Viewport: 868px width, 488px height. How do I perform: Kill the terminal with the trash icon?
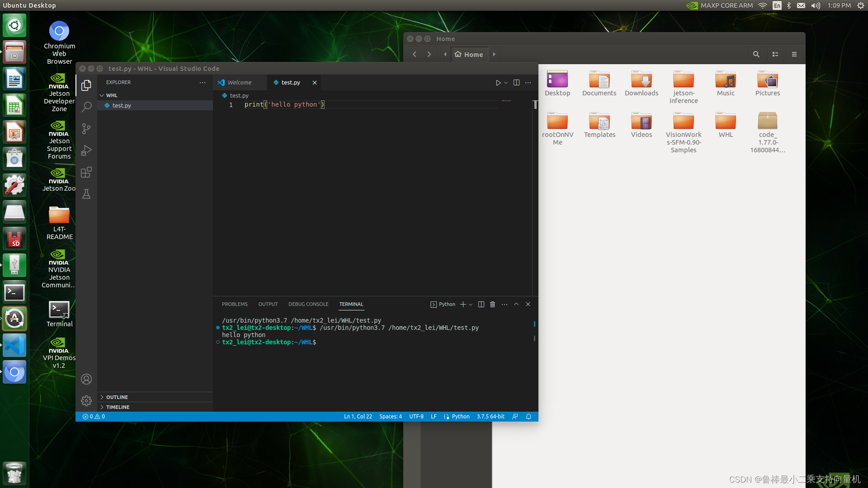[492, 304]
